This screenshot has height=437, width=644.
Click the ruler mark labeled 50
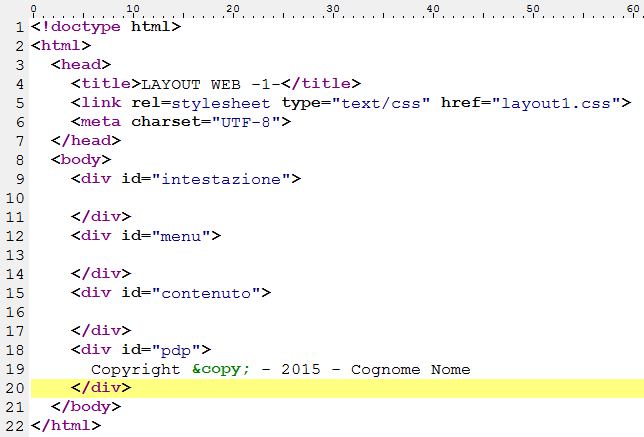(533, 7)
